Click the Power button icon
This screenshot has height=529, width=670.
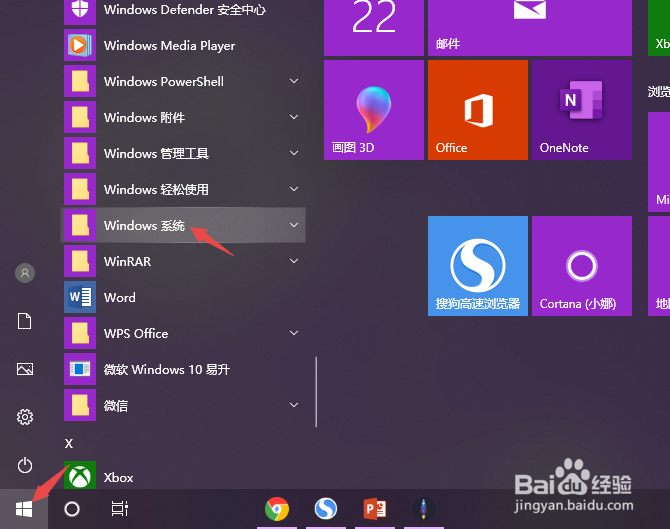point(25,465)
